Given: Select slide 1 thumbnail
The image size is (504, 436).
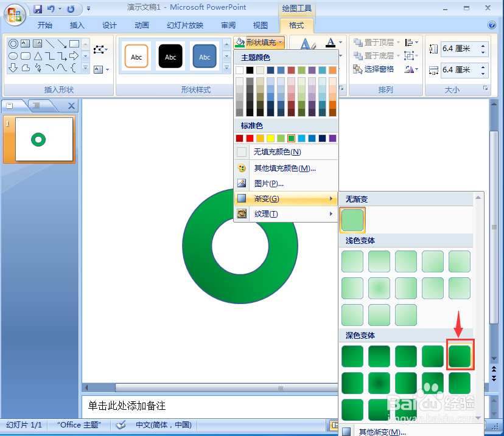Looking at the screenshot, I should [x=44, y=139].
